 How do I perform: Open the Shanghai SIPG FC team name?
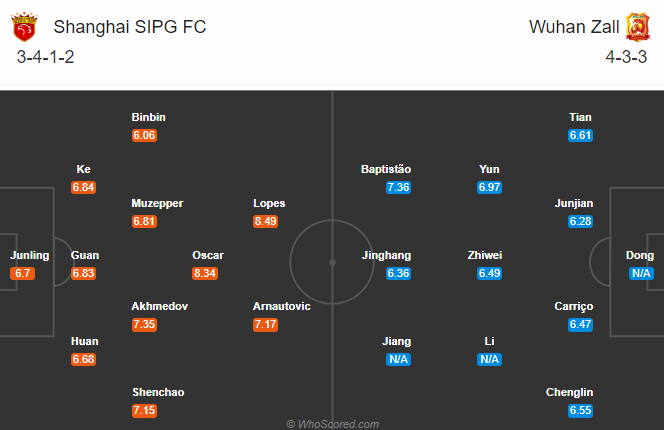130,27
